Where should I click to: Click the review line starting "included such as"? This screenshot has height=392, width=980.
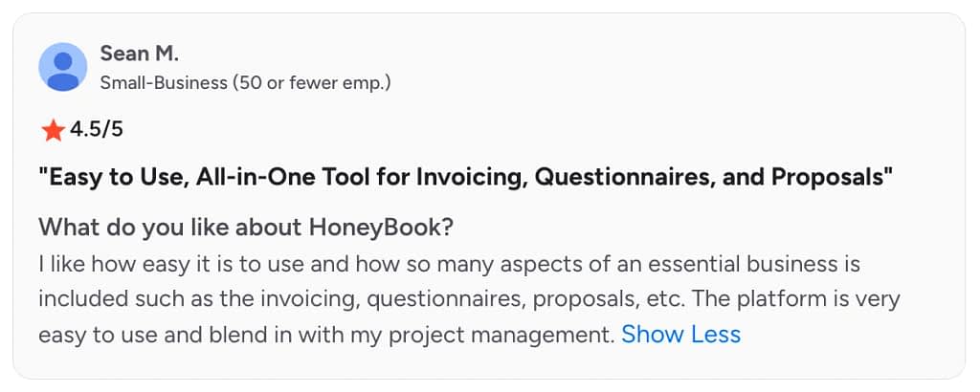tap(469, 299)
